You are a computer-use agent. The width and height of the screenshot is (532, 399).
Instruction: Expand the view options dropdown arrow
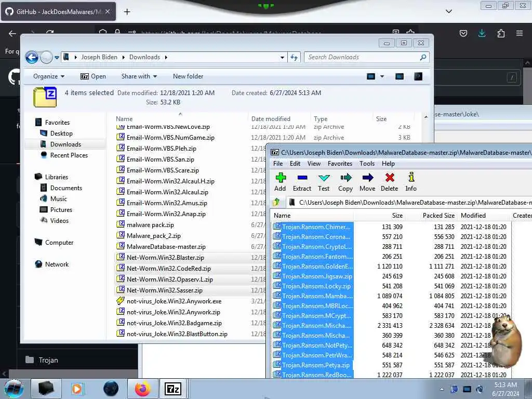382,76
